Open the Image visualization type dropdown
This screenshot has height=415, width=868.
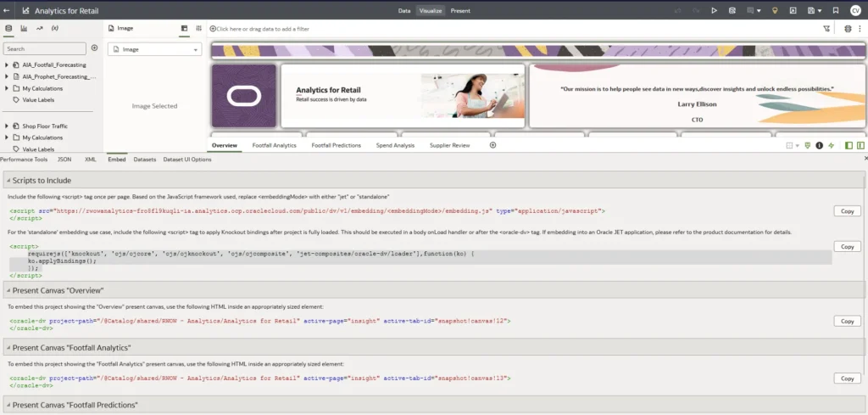click(x=154, y=49)
